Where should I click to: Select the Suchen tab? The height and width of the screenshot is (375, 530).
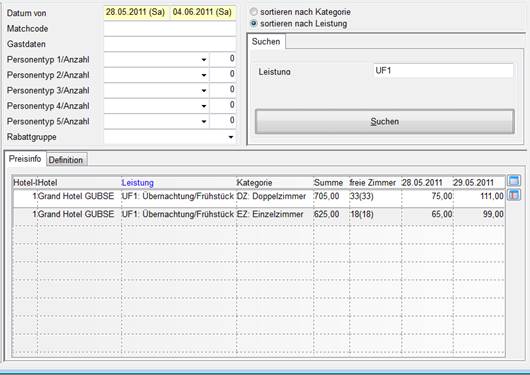coord(266,42)
